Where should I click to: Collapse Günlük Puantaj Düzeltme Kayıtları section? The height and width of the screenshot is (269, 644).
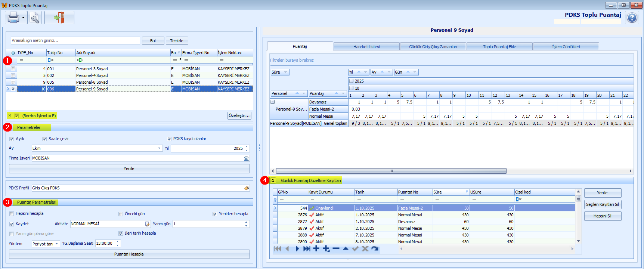click(273, 181)
